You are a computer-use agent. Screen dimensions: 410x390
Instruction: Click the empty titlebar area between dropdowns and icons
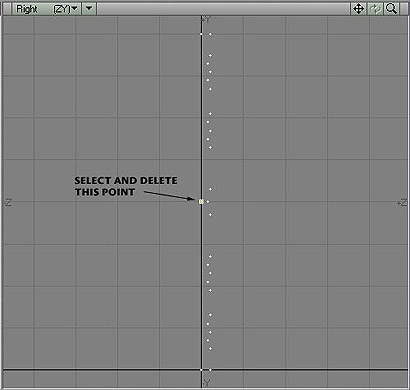223,8
